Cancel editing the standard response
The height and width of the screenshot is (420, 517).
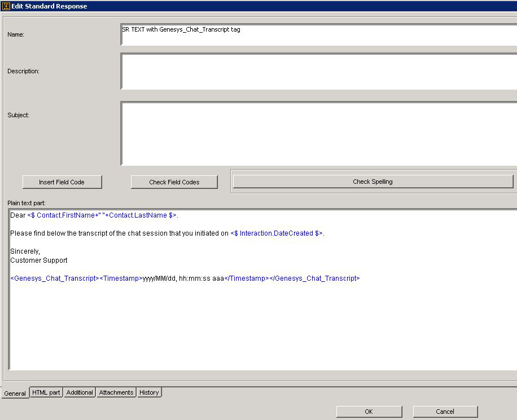[445, 412]
